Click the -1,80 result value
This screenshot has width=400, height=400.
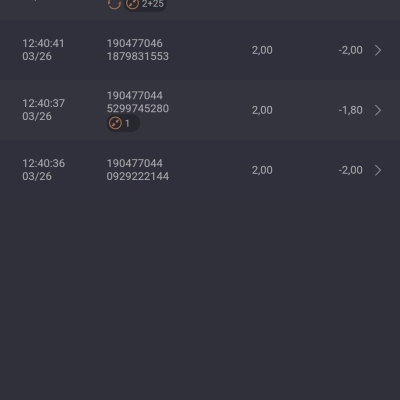(x=350, y=110)
